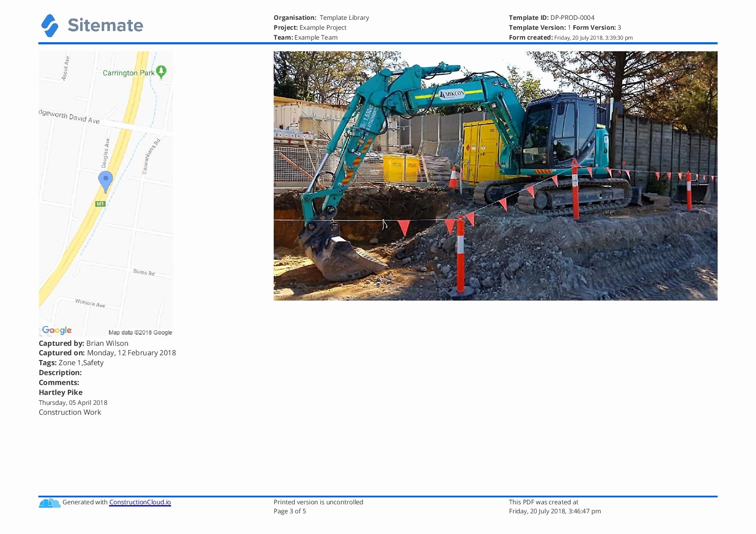Screen dimensions: 756x534
Task: Click the Carrington Park tree marker
Action: (161, 71)
